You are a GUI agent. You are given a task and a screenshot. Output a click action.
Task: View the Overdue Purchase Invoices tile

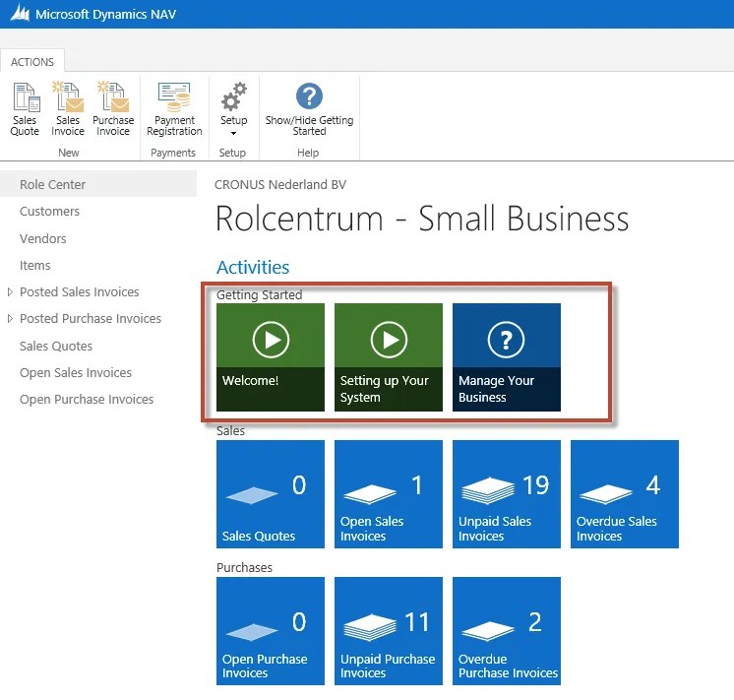[506, 631]
